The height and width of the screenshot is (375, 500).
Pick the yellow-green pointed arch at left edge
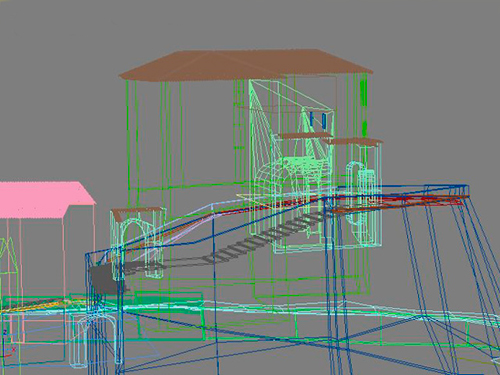(x=7, y=267)
